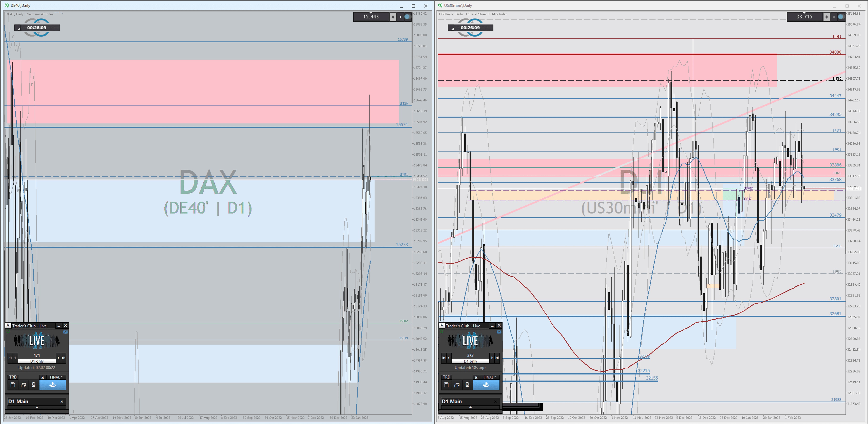The width and height of the screenshot is (868, 424).
Task: Jump to last setup in DE40 Live panel
Action: [x=63, y=358]
